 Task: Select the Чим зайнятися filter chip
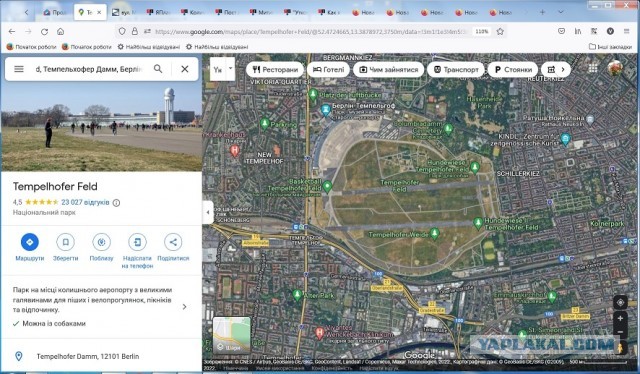[389, 69]
